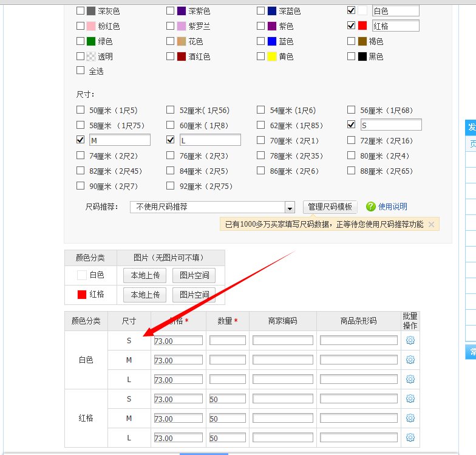The width and height of the screenshot is (476, 455).
Task: Click the green help icon beside 使用说明
Action: tap(370, 207)
